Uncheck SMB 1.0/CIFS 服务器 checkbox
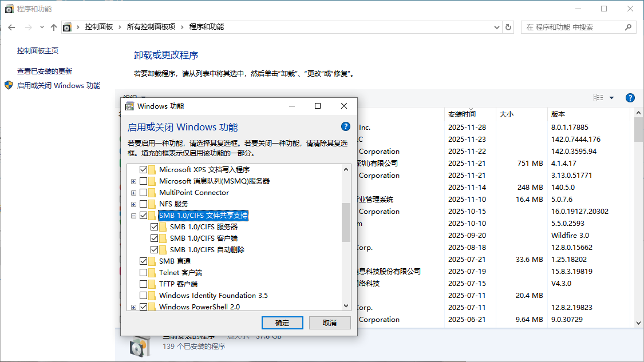 (155, 226)
